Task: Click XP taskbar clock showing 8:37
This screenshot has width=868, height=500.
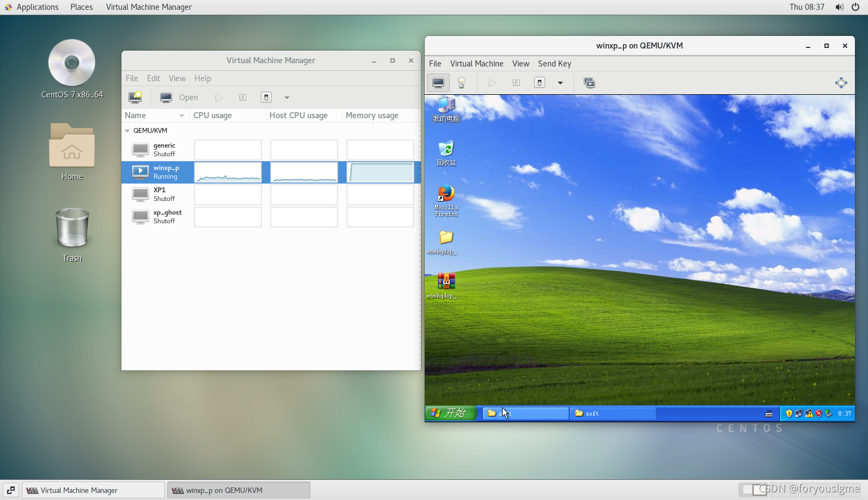Action: [845, 414]
